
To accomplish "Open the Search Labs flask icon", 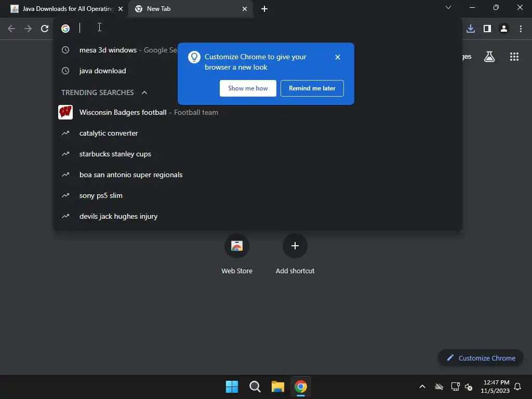I will click(x=489, y=57).
